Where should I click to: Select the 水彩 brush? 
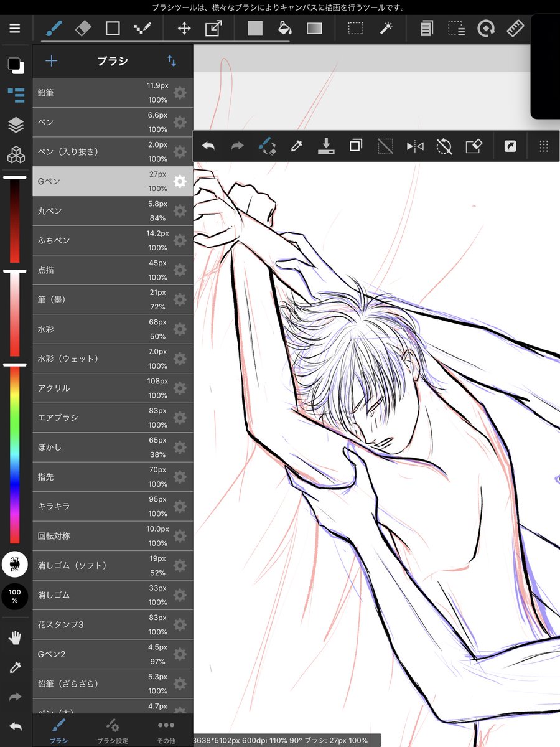coord(113,329)
